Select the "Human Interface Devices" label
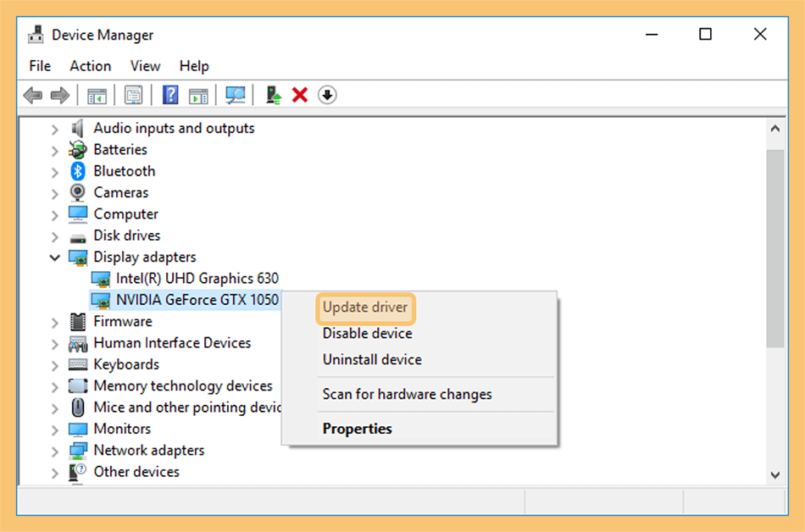The height and width of the screenshot is (532, 805). pos(173,343)
